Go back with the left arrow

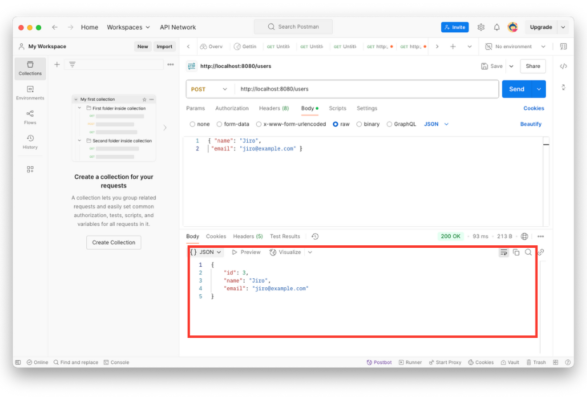coord(55,27)
